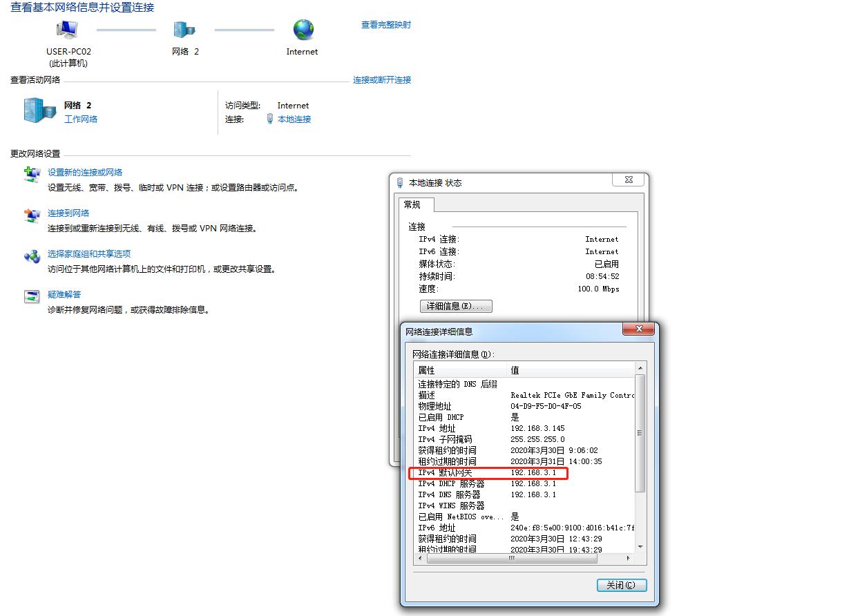Switch to the 常规 tab

(x=415, y=204)
